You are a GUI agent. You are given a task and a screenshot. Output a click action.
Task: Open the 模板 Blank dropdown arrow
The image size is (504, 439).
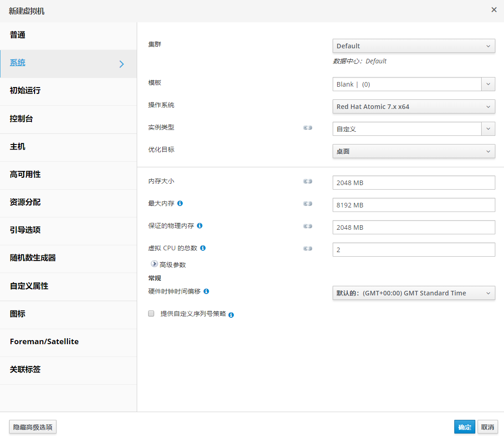tap(488, 84)
